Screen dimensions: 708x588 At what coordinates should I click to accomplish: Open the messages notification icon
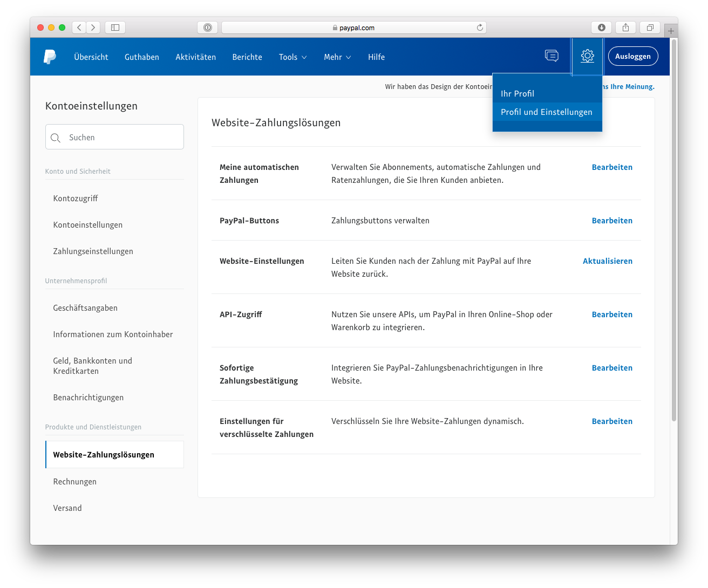tap(552, 56)
